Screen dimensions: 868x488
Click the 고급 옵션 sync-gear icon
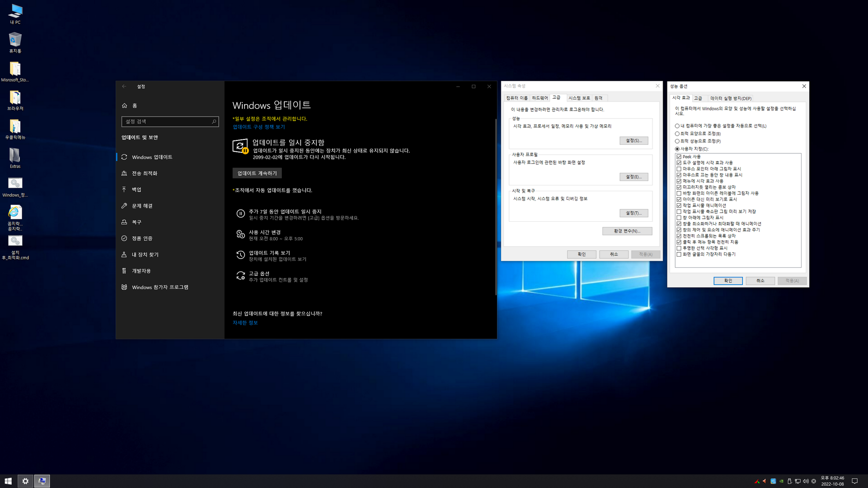240,276
